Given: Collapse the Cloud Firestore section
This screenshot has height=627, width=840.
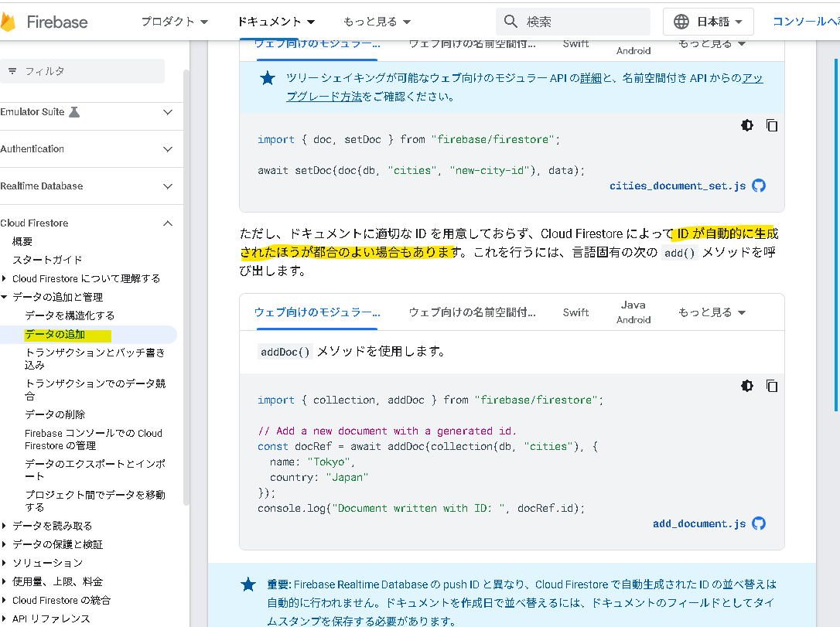Looking at the screenshot, I should pyautogui.click(x=168, y=223).
